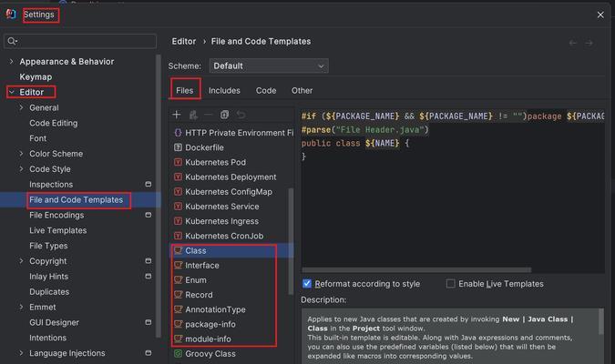Click the Kubernetes Pod template icon
Viewport: 615px width, 364px height.
coord(178,162)
